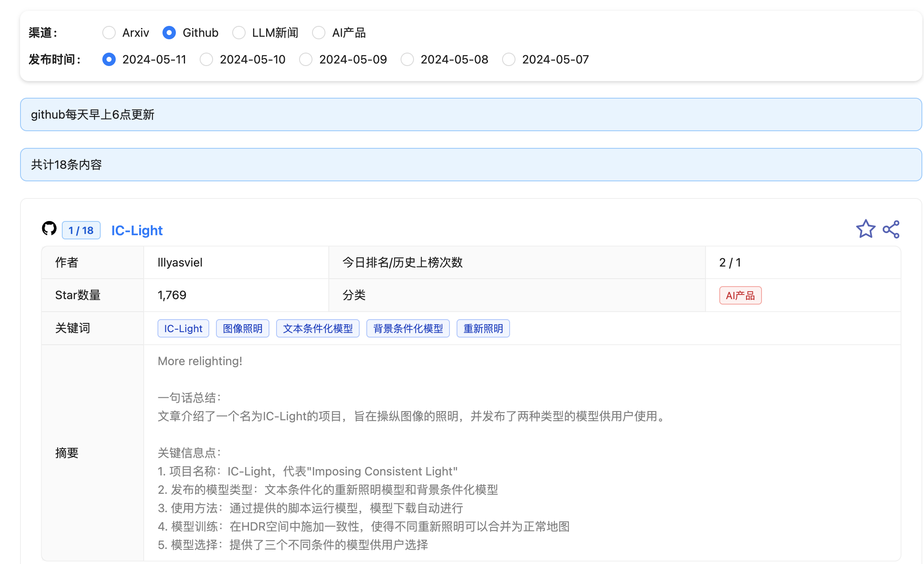
Task: Click the author name lllyasviel
Action: click(180, 262)
